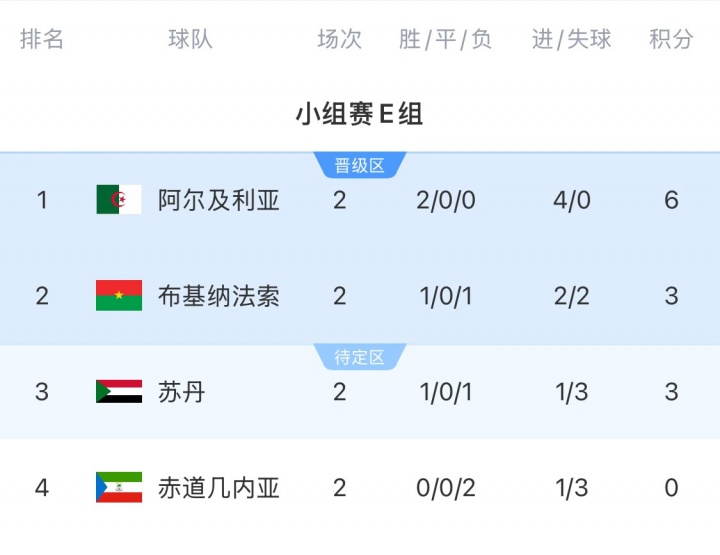Open team 布基纳法索 details
The image size is (720, 555).
[x=218, y=296]
